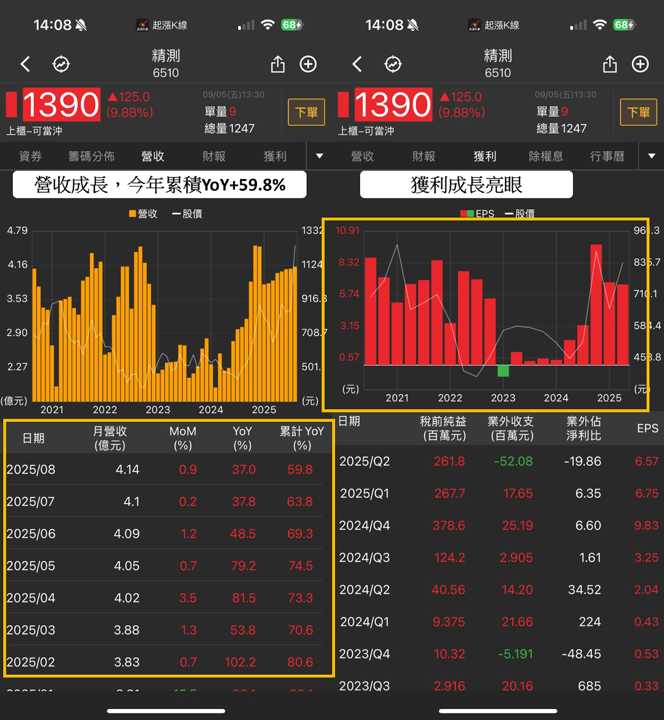Tap the back arrow on right screen
Viewport: 664px width, 720px height.
[357, 64]
